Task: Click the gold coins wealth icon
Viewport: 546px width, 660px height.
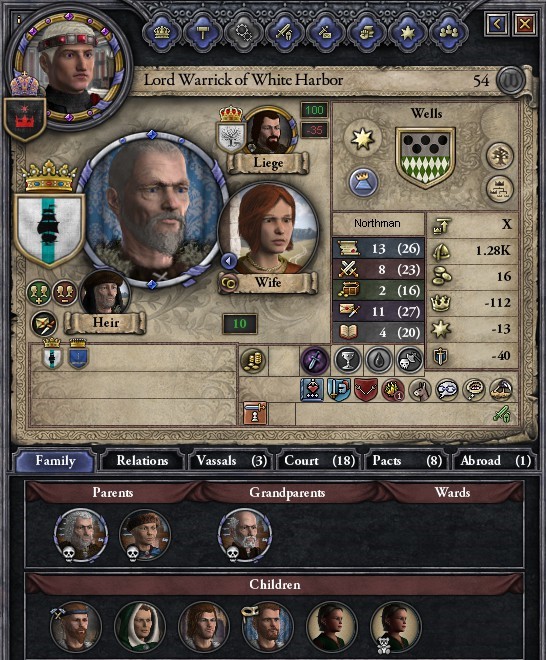Action: point(253,360)
